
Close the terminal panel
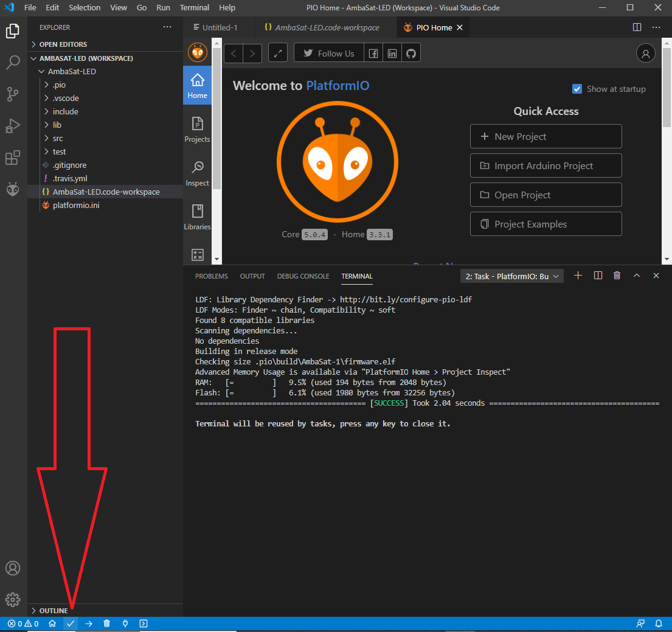click(656, 276)
